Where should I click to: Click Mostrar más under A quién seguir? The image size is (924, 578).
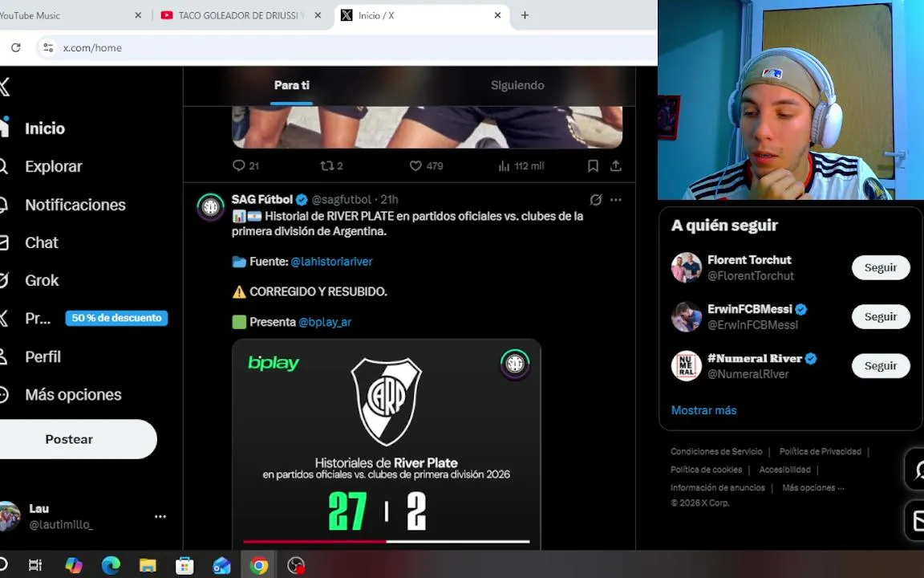[x=703, y=410]
